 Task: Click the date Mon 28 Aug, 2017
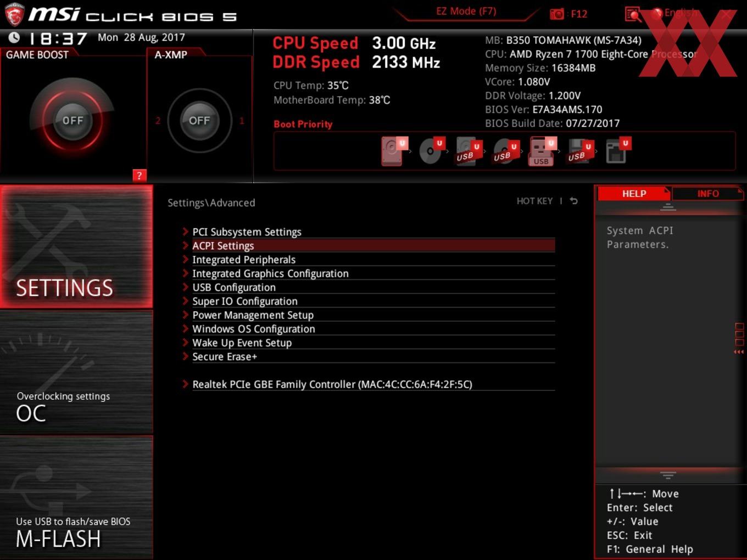pyautogui.click(x=141, y=37)
